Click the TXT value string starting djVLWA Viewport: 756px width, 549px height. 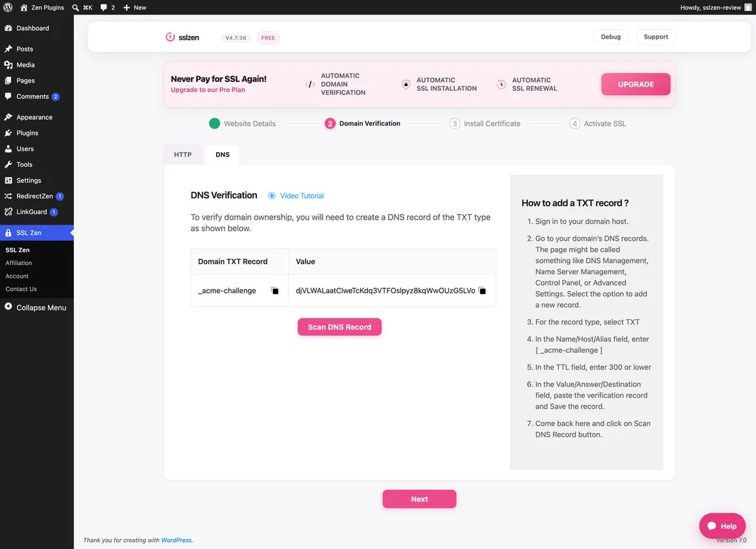tap(385, 291)
